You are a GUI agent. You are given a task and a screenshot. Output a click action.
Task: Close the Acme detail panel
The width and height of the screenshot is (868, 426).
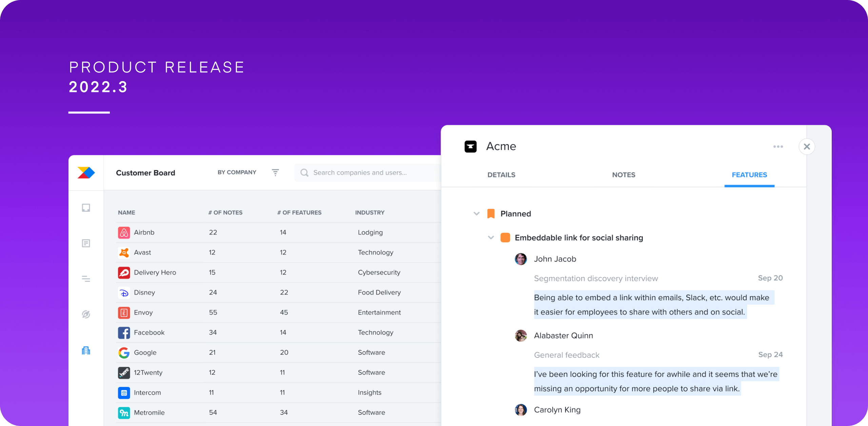click(807, 147)
